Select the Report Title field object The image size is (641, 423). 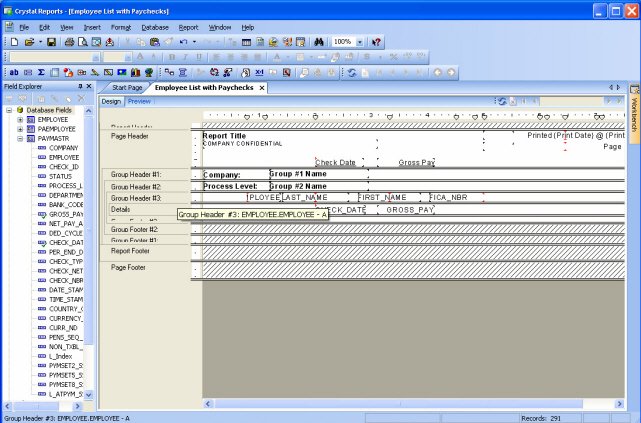point(224,136)
